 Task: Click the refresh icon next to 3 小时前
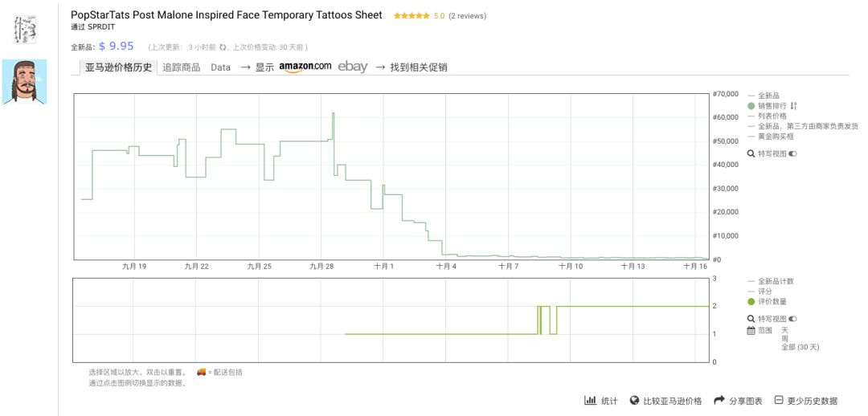click(x=223, y=47)
